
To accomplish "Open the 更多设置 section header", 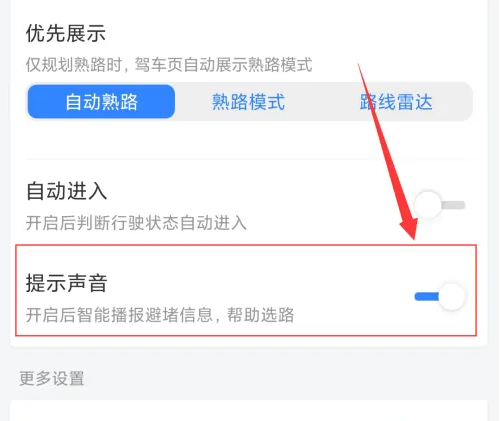I will (x=52, y=378).
